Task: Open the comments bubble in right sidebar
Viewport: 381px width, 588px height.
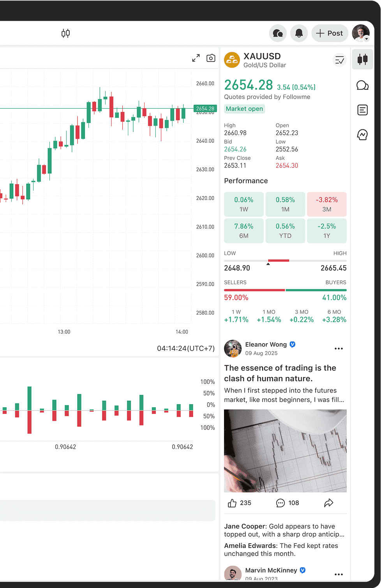Action: tap(362, 85)
